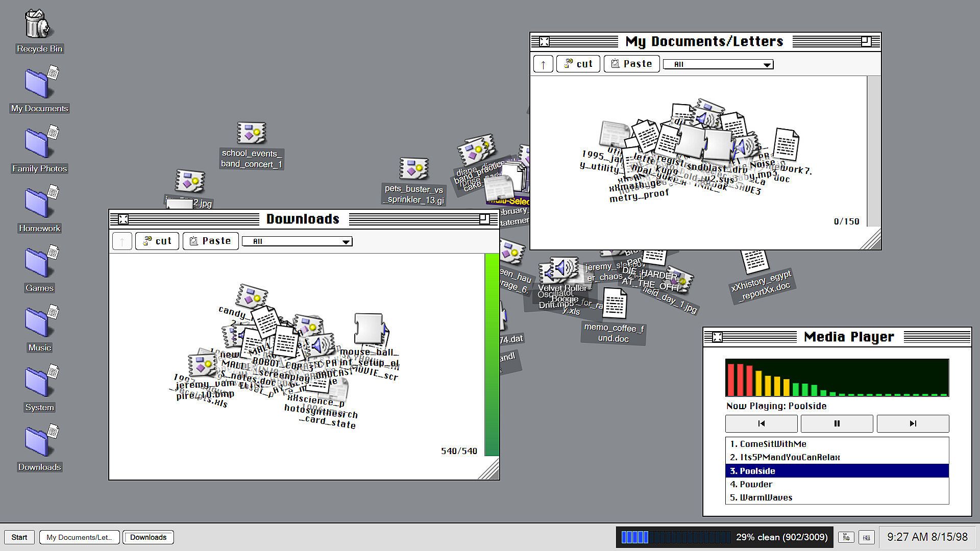Close the Media Player window
The height and width of the screenshot is (551, 980).
click(x=717, y=337)
